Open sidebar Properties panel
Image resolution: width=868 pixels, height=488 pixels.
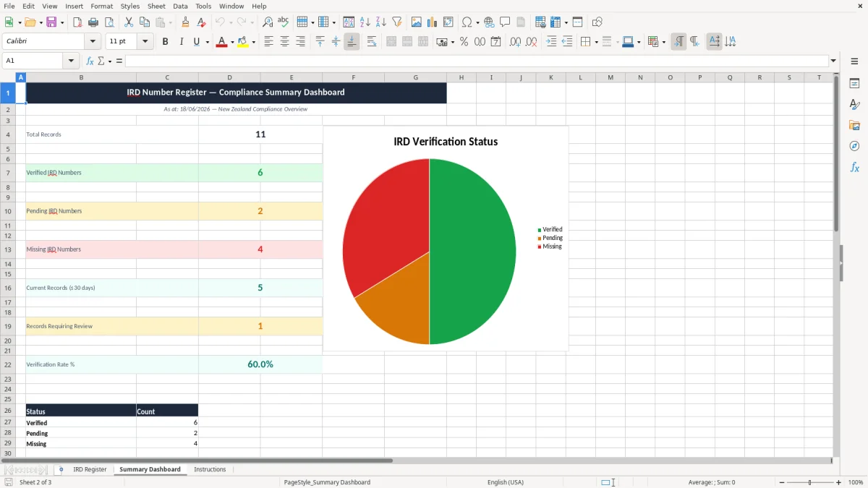(854, 84)
